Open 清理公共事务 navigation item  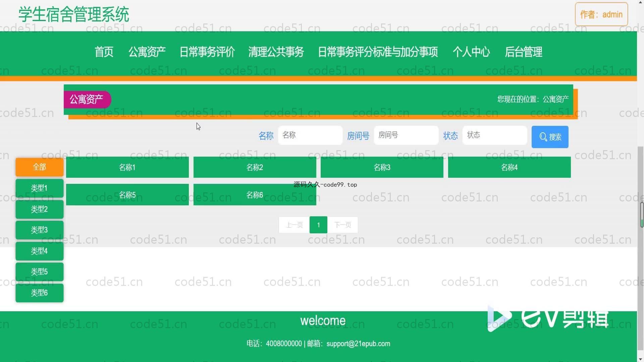[x=276, y=52]
